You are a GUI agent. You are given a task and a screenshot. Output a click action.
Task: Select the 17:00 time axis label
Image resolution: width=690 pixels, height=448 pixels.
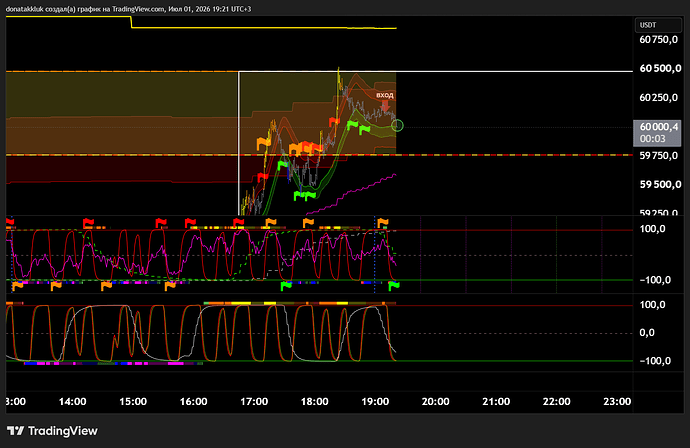point(254,401)
